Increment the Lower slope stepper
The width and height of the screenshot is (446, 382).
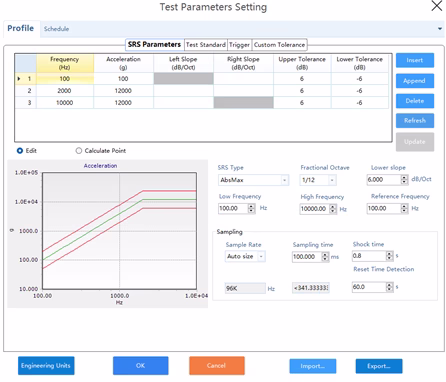pos(404,177)
